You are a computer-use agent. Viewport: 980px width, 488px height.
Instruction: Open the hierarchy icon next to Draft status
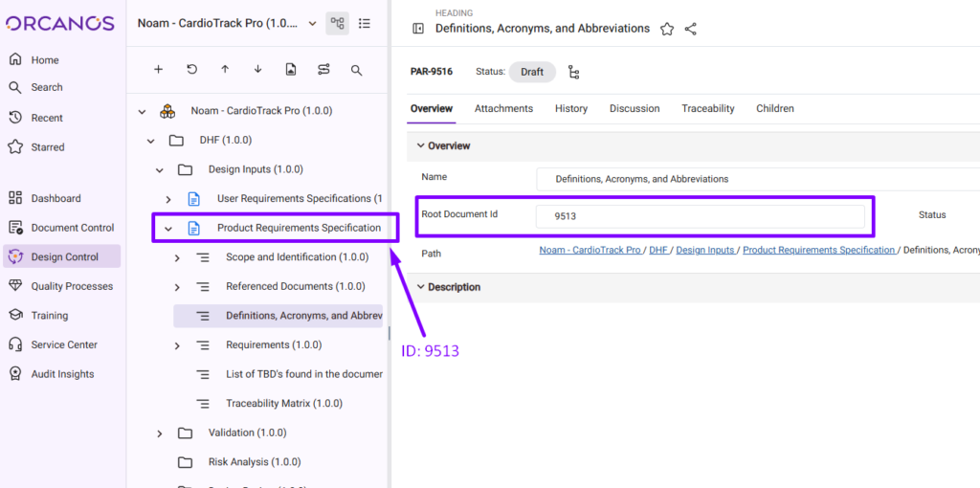574,72
